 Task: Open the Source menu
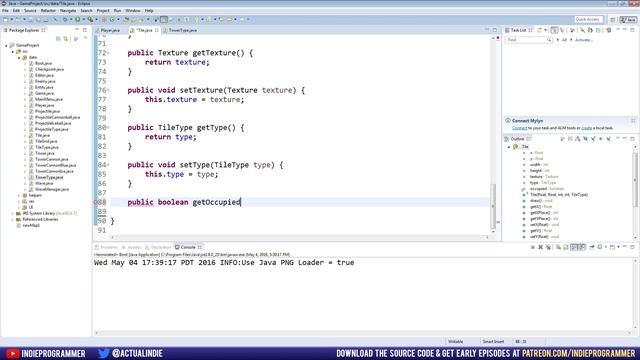tap(30, 11)
